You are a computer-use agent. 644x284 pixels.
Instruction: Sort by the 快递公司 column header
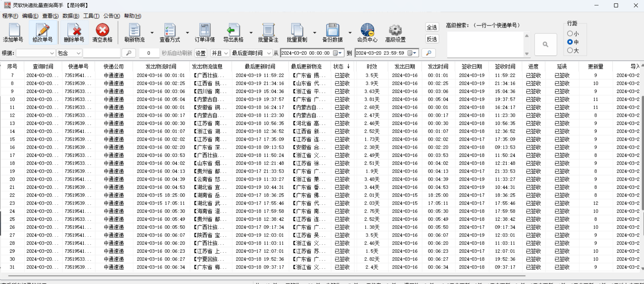[114, 67]
